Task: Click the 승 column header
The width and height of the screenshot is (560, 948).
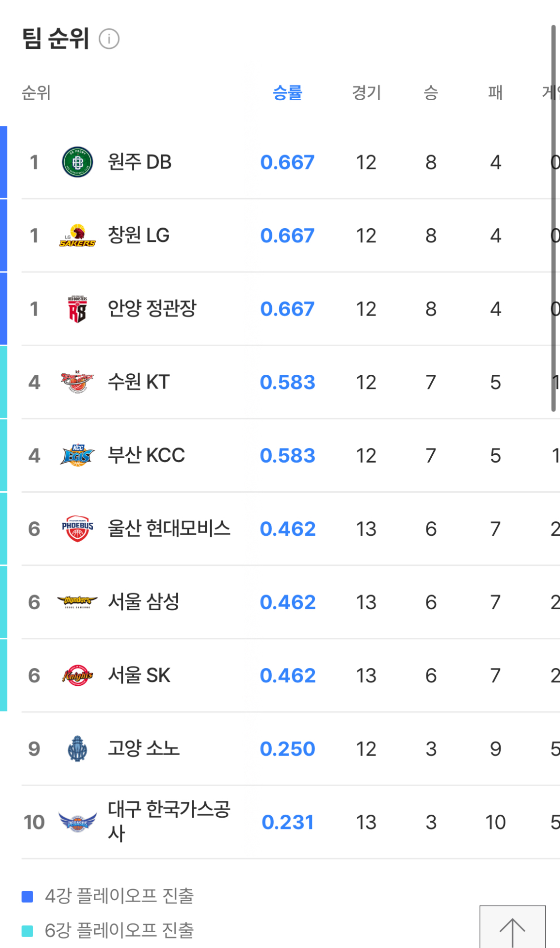Action: tap(431, 93)
